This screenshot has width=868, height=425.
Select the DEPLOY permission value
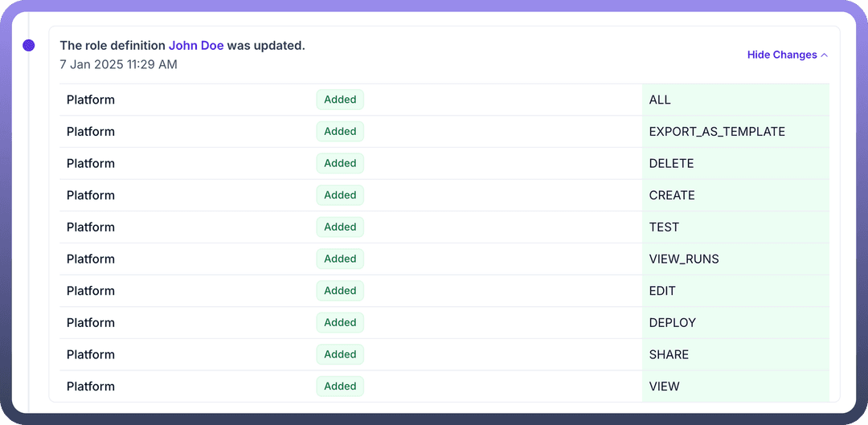click(x=673, y=323)
